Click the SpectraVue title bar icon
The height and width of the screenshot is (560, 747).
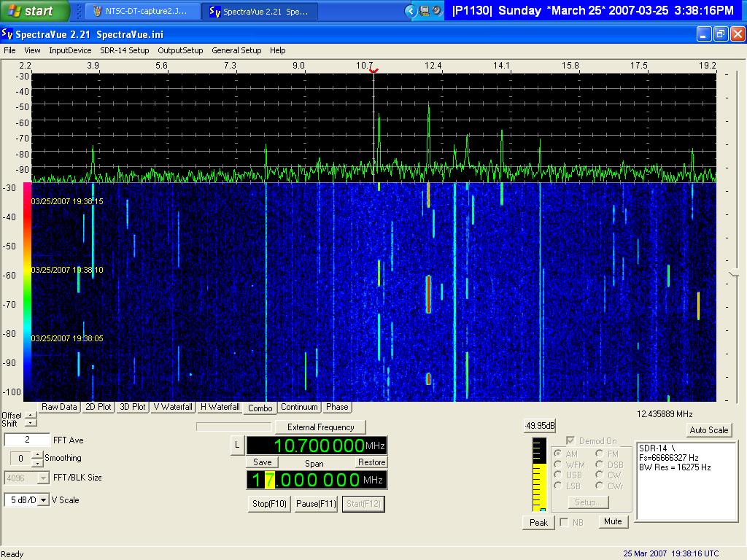click(x=7, y=34)
